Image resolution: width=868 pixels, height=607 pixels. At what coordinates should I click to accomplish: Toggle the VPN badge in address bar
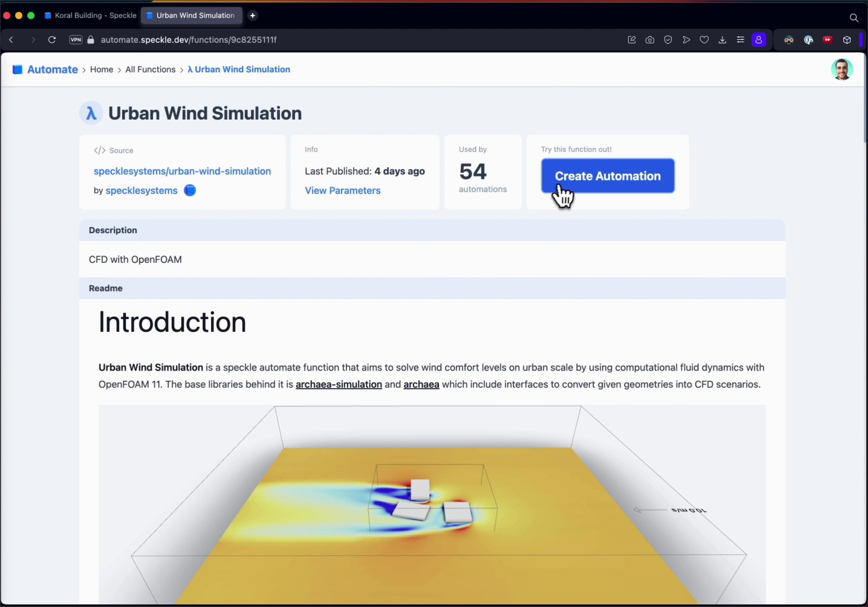point(76,40)
